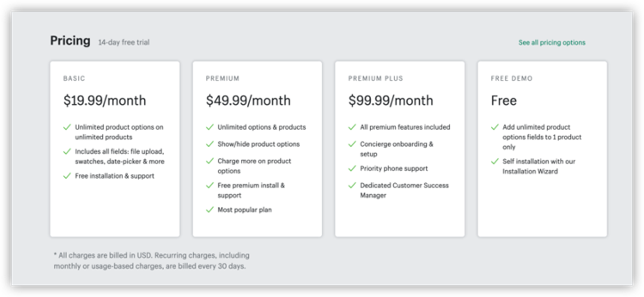The height and width of the screenshot is (297, 644).
Task: Click the Premium plan's $49.99/month price
Action: pyautogui.click(x=248, y=100)
